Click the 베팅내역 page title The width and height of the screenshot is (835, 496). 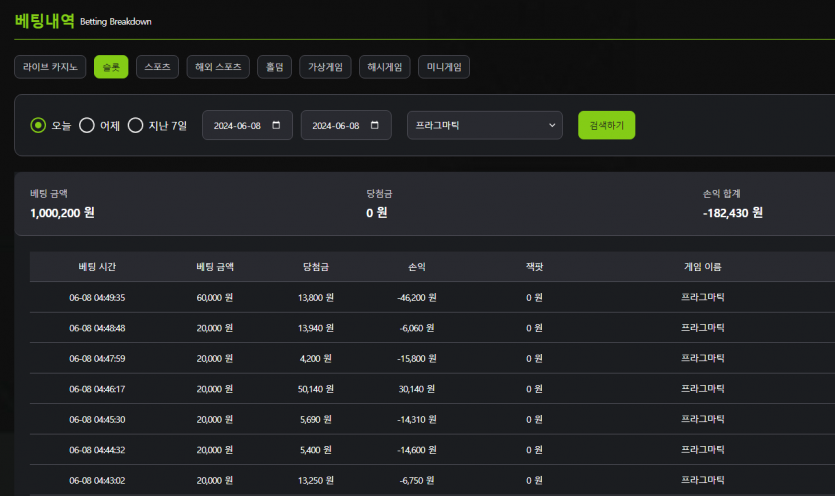(x=44, y=21)
